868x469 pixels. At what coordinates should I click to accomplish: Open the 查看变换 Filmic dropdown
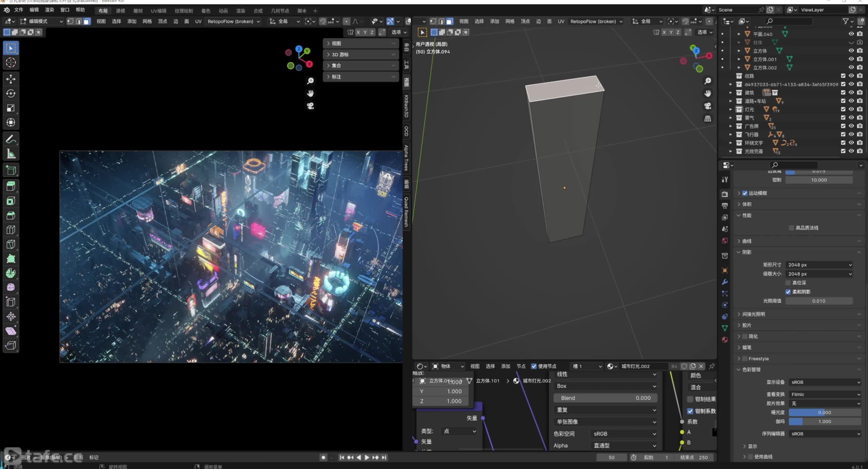coord(825,394)
